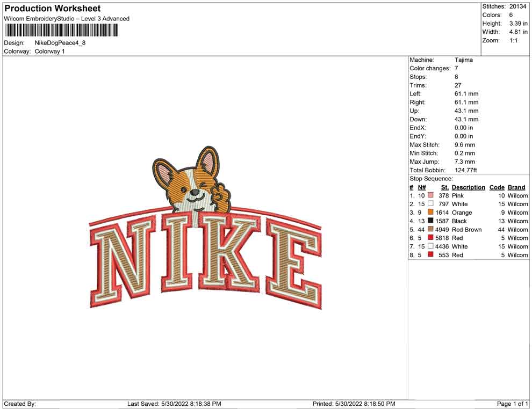Click the Max Stitch value 9.6 mm
This screenshot has height=409, width=532.
pyautogui.click(x=465, y=145)
